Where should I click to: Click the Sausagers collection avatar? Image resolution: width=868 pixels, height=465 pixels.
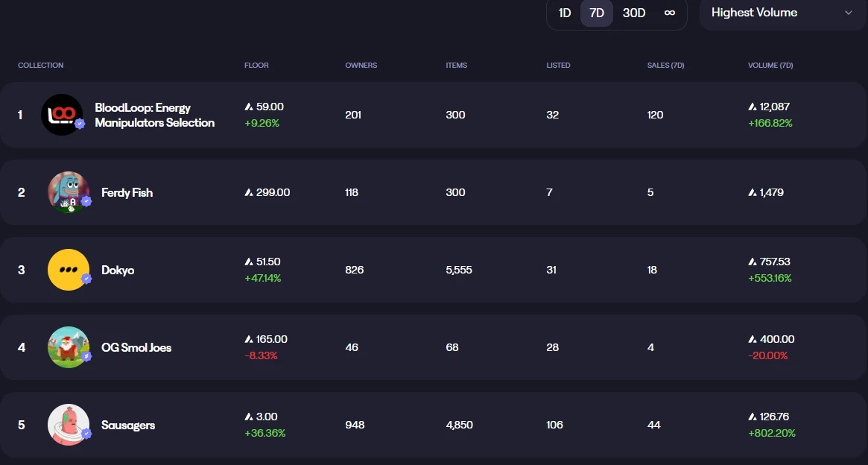pyautogui.click(x=69, y=425)
